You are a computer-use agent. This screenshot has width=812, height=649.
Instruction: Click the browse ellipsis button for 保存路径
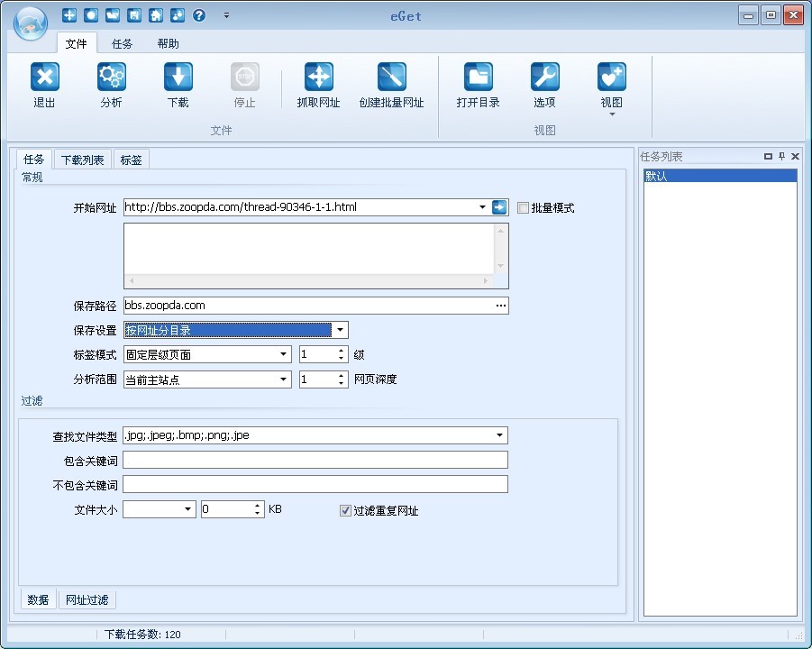[501, 306]
